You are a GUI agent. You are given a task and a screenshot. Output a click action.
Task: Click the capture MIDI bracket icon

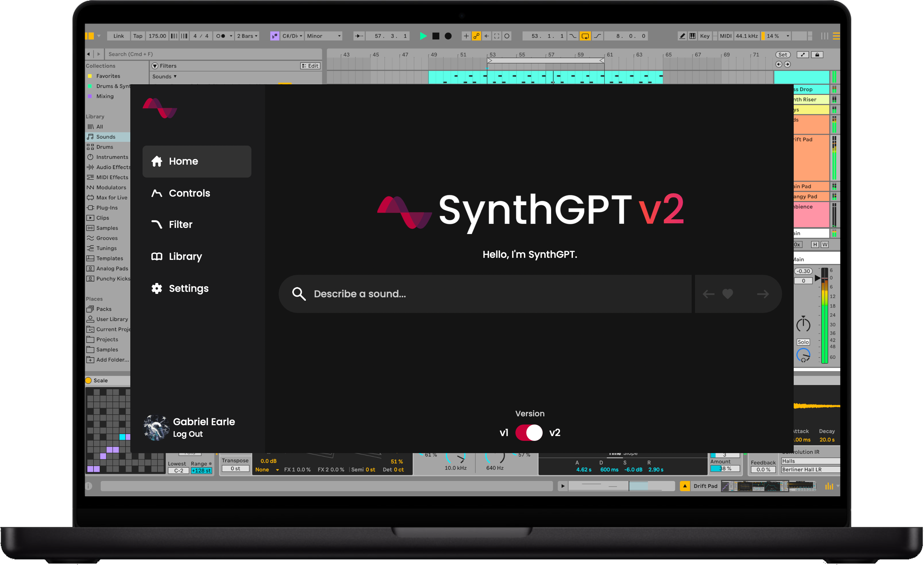click(496, 36)
